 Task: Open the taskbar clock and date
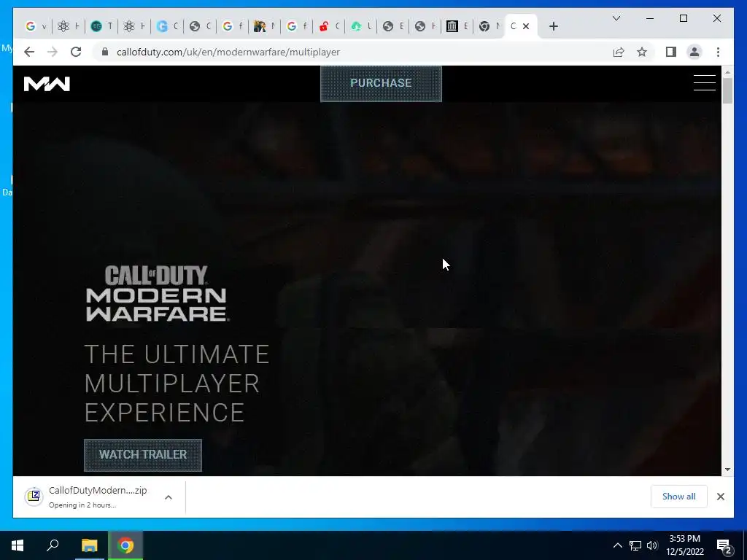tap(685, 545)
